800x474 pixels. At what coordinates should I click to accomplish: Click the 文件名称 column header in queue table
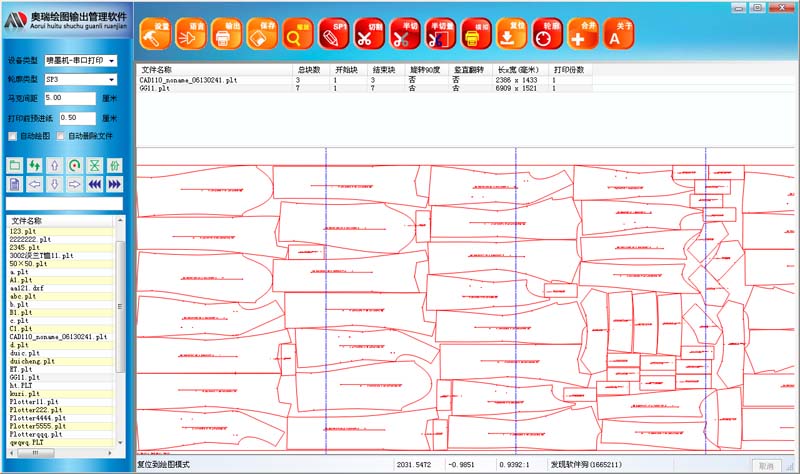pos(214,70)
